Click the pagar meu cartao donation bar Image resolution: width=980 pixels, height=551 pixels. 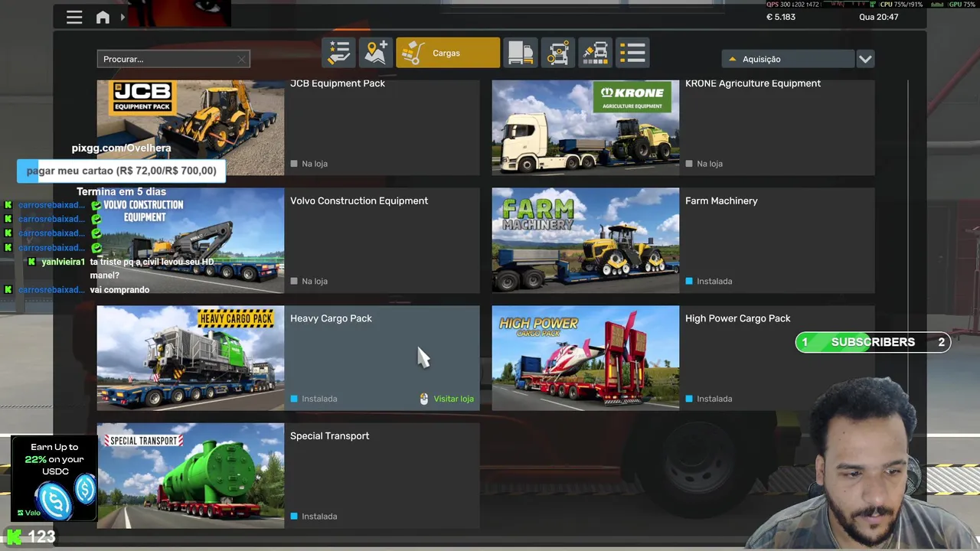coord(121,171)
